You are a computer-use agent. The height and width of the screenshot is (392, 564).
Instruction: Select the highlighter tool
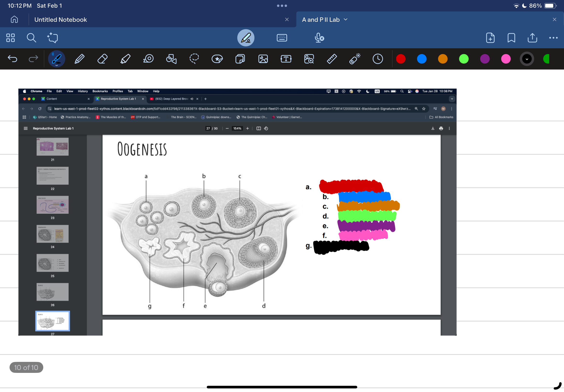click(x=125, y=59)
